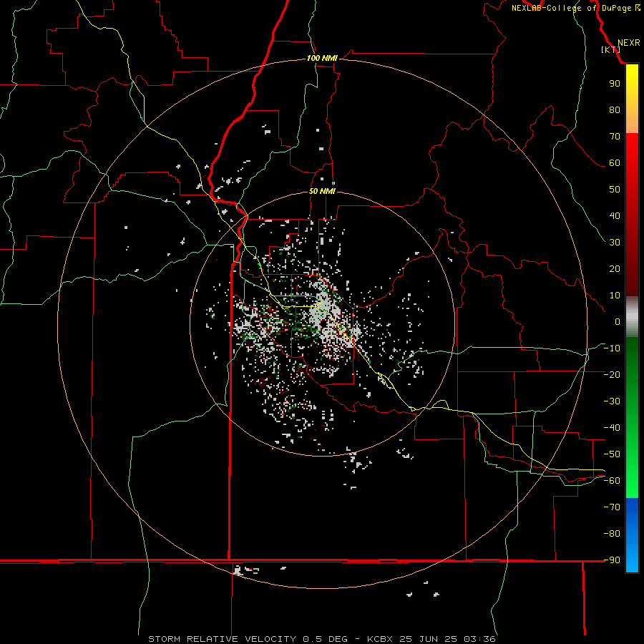Click the -40 value on the velocity scale
Screen dimensions: 644x644
tap(612, 428)
